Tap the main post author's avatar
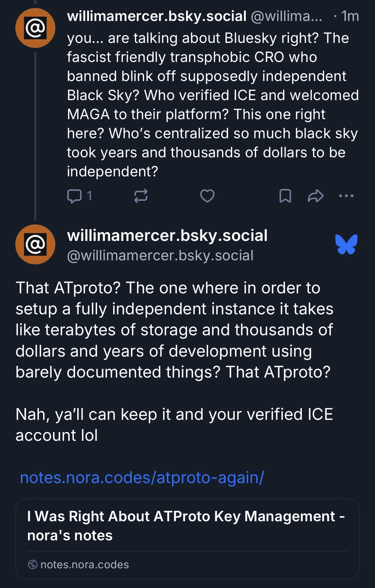375x588 pixels. pos(35,244)
